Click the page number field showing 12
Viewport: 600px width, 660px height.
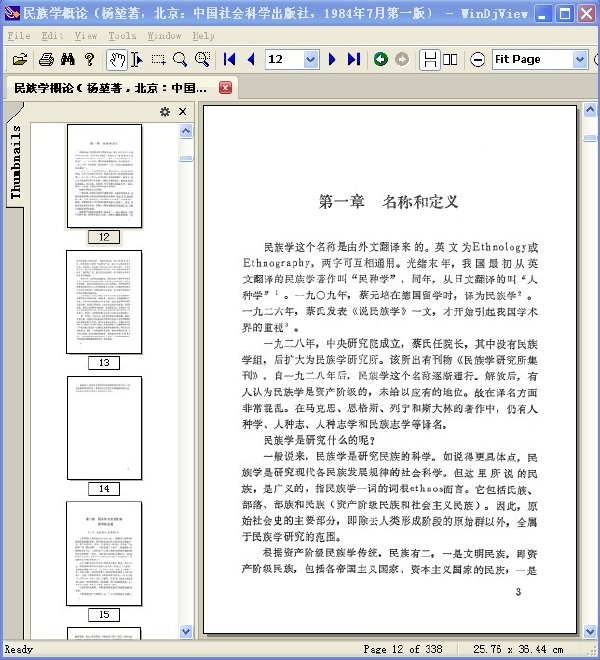tap(285, 59)
